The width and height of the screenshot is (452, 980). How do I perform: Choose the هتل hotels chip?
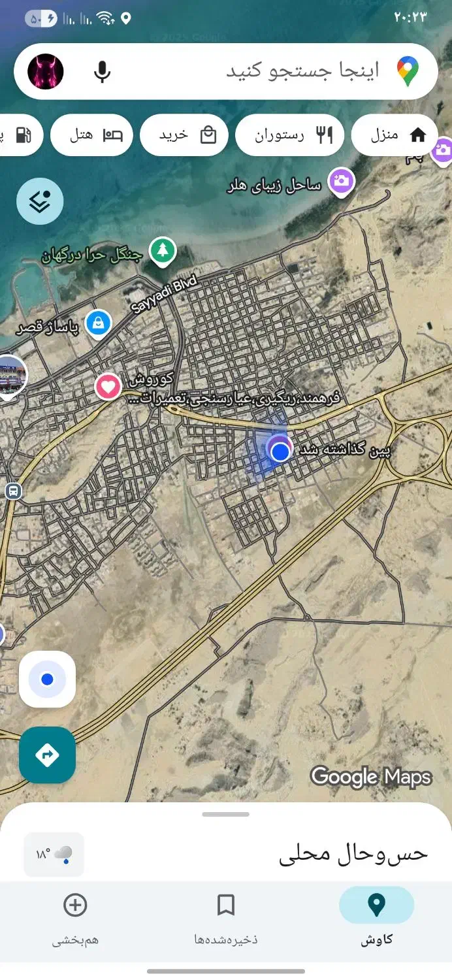click(x=91, y=135)
